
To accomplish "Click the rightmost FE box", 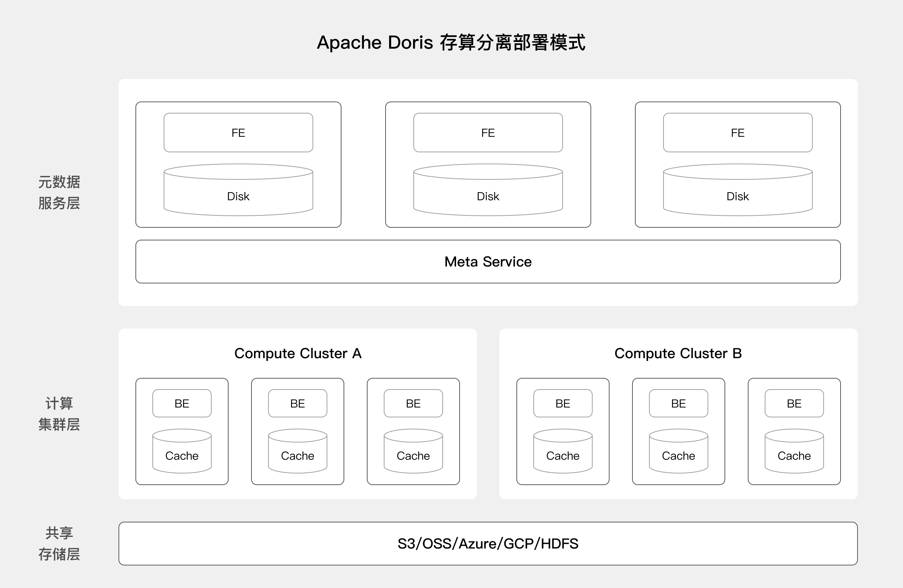I will 738,133.
